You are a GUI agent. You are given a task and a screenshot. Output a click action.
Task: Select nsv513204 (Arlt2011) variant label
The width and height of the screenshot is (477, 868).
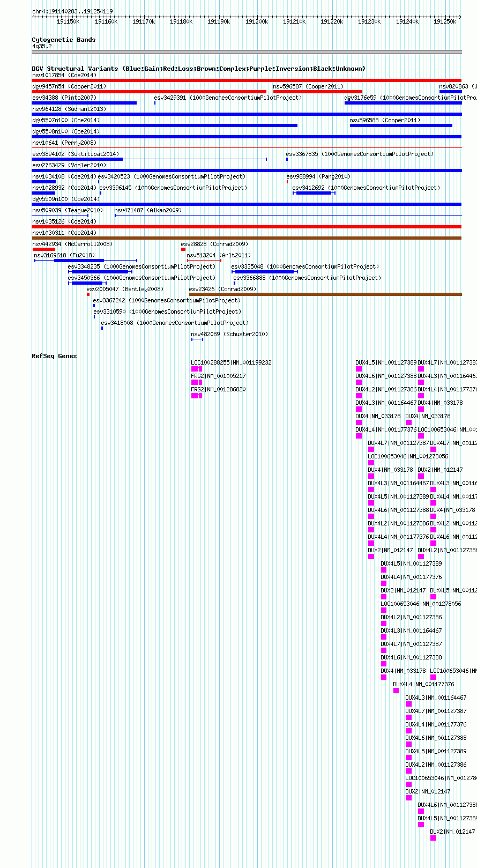point(219,255)
